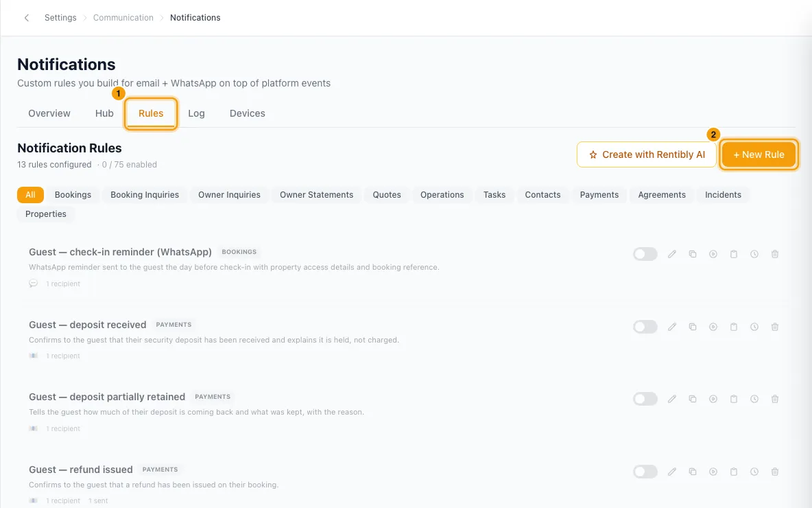Duplicate the Guest — refund issued rule
Image resolution: width=812 pixels, height=508 pixels.
click(693, 472)
